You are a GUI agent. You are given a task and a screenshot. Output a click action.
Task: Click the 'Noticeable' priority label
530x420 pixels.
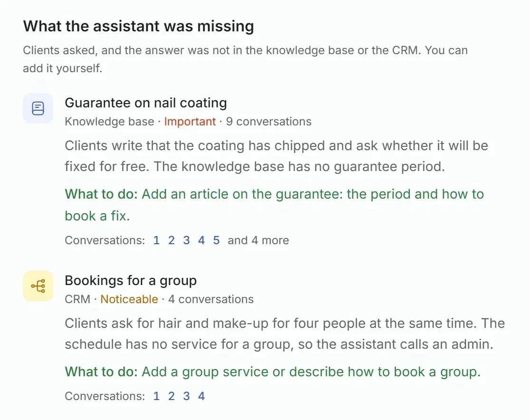[x=129, y=299]
